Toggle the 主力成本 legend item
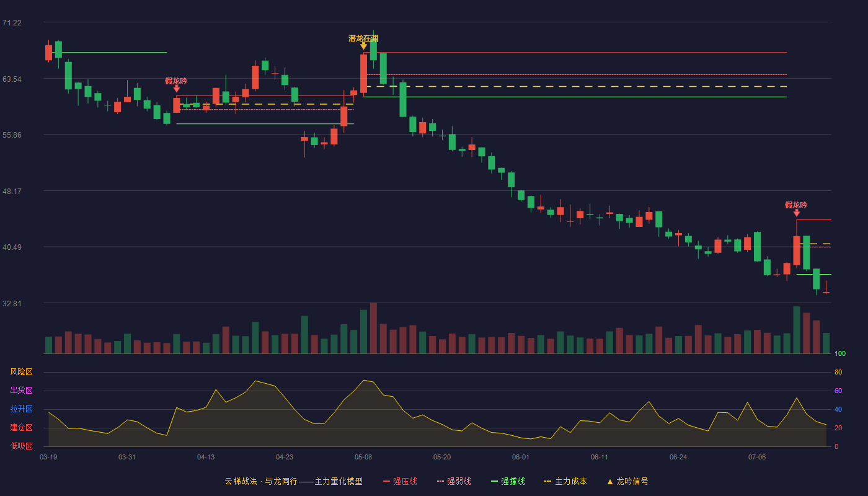 tap(565, 481)
